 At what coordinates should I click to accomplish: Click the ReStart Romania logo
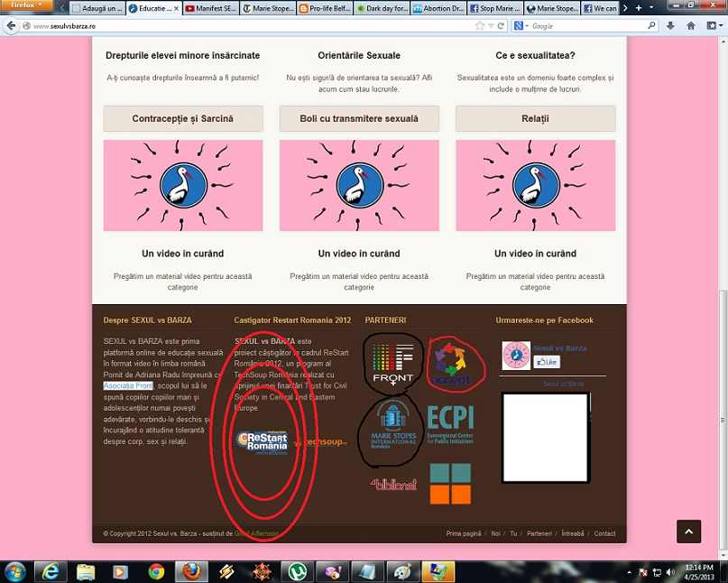(x=262, y=440)
